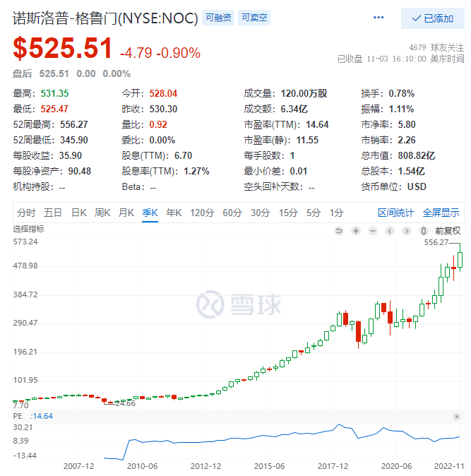Open 区间统计 range statistics

click(395, 213)
